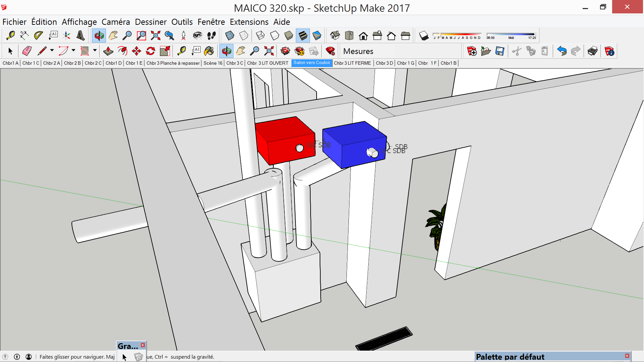
Task: Save the model with floppy icon
Action: (500, 51)
